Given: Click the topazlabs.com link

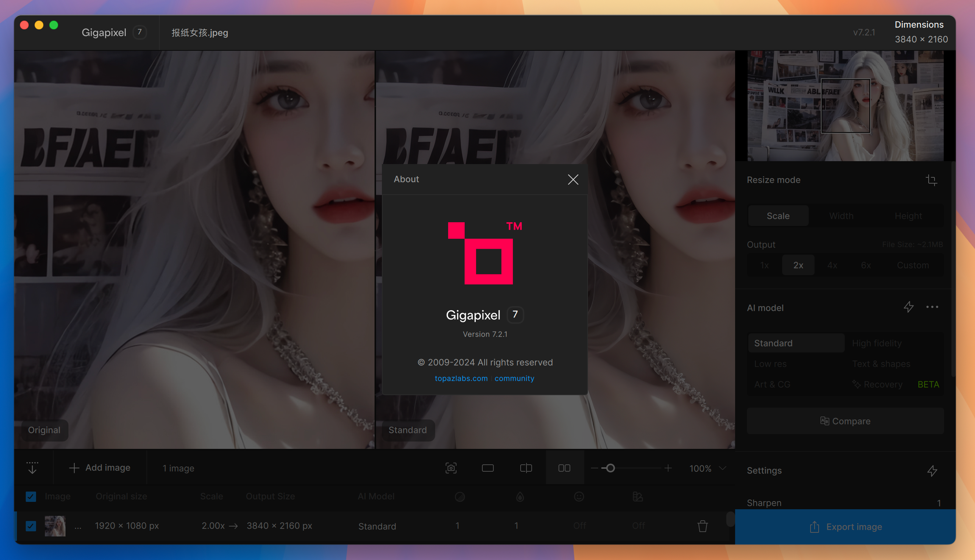Looking at the screenshot, I should [461, 378].
